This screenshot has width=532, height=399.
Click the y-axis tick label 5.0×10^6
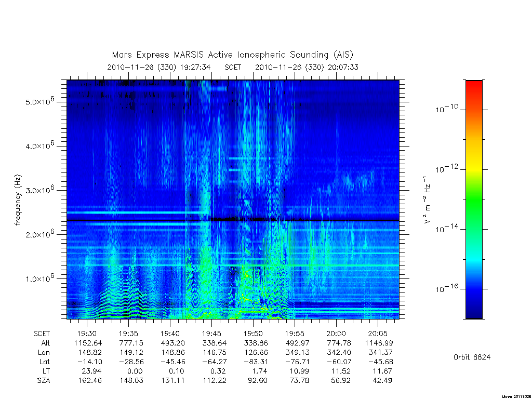39,101
